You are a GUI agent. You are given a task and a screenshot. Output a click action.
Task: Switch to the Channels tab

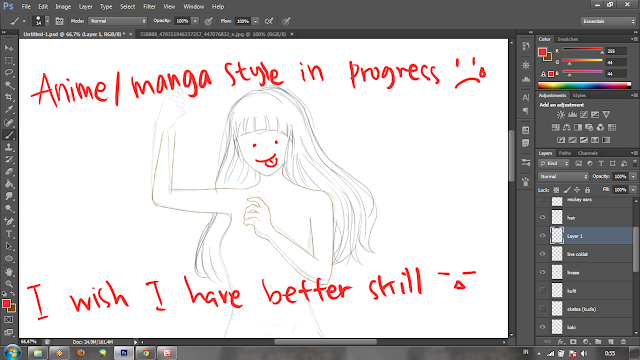[x=588, y=153]
